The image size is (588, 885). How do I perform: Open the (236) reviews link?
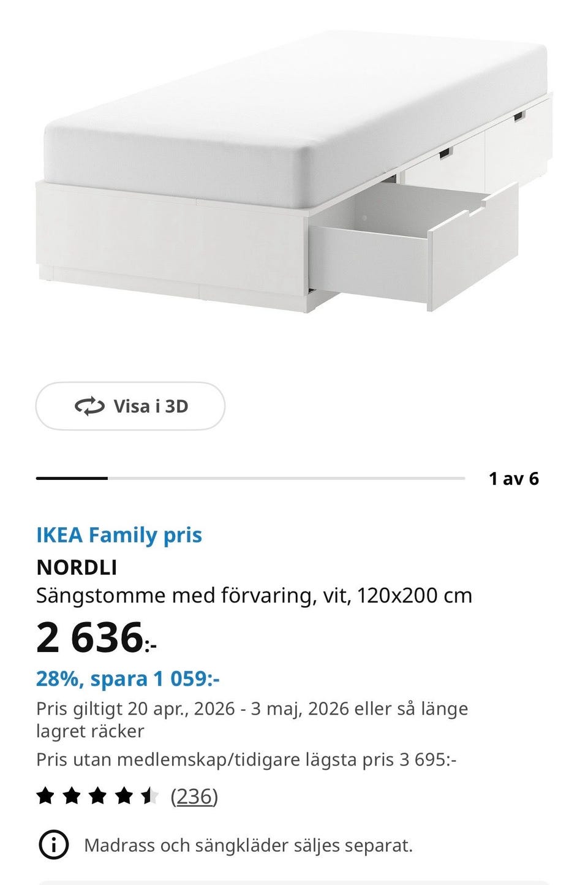194,797
